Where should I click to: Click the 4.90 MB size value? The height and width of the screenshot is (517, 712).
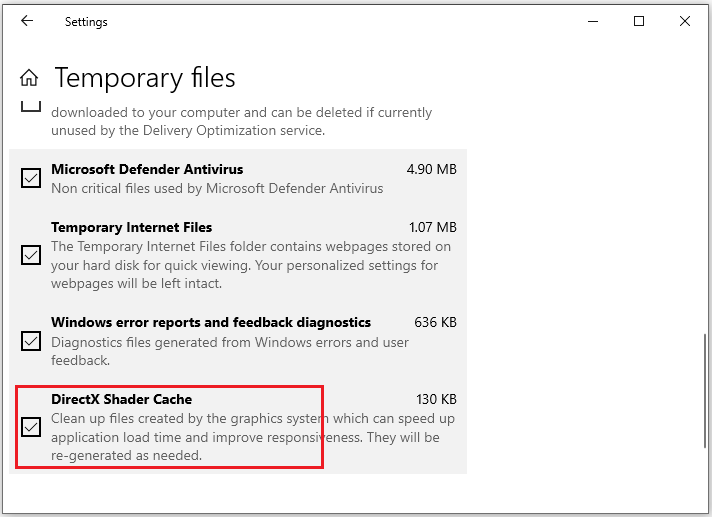tap(432, 169)
